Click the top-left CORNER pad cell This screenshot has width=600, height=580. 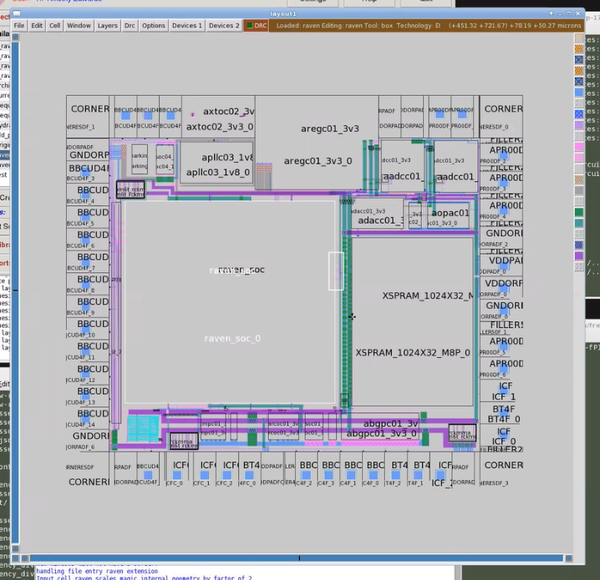pos(88,117)
